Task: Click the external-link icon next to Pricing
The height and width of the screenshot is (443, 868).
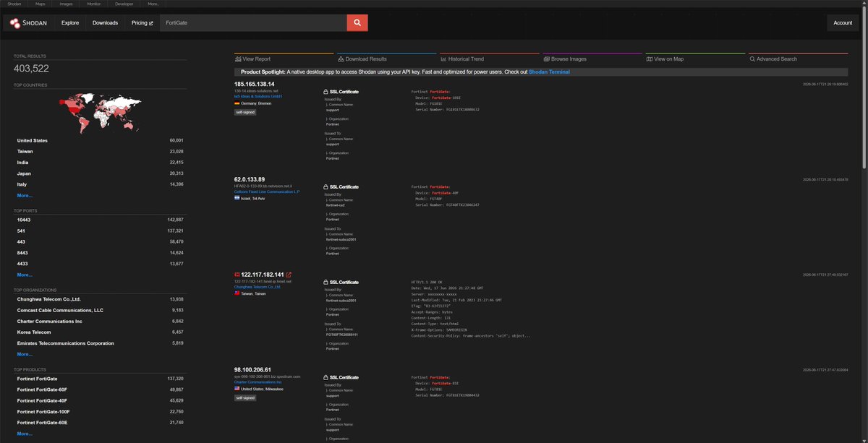Action: tap(151, 23)
